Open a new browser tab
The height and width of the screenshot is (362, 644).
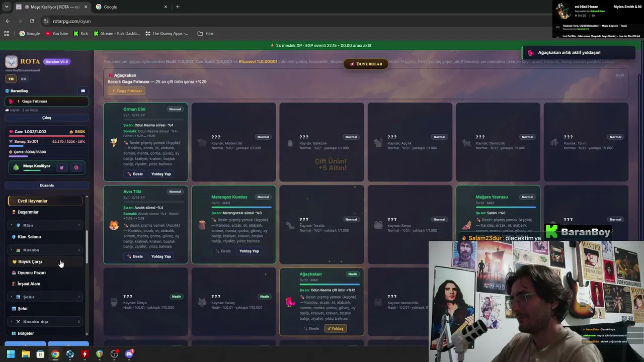pos(178,7)
